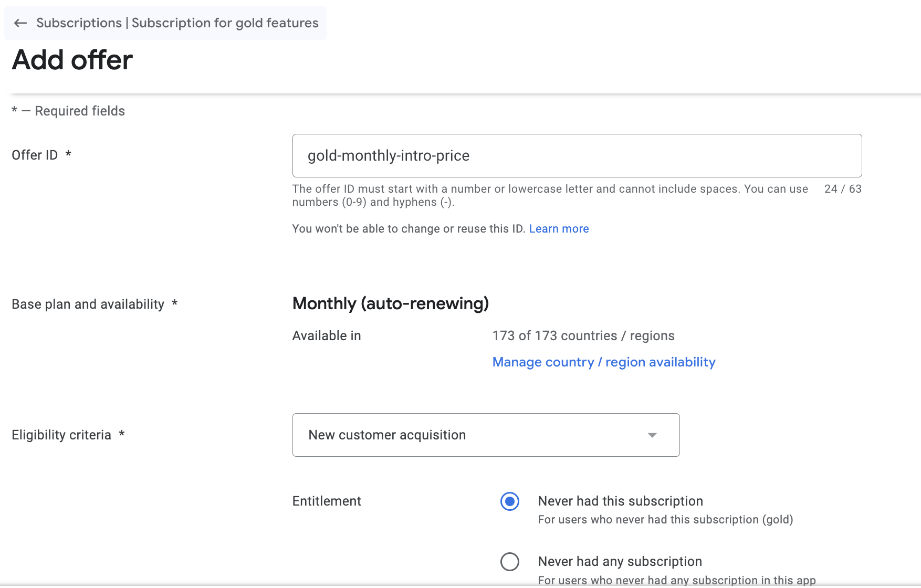
Task: Click the Eligibility criteria field label
Action: click(61, 435)
